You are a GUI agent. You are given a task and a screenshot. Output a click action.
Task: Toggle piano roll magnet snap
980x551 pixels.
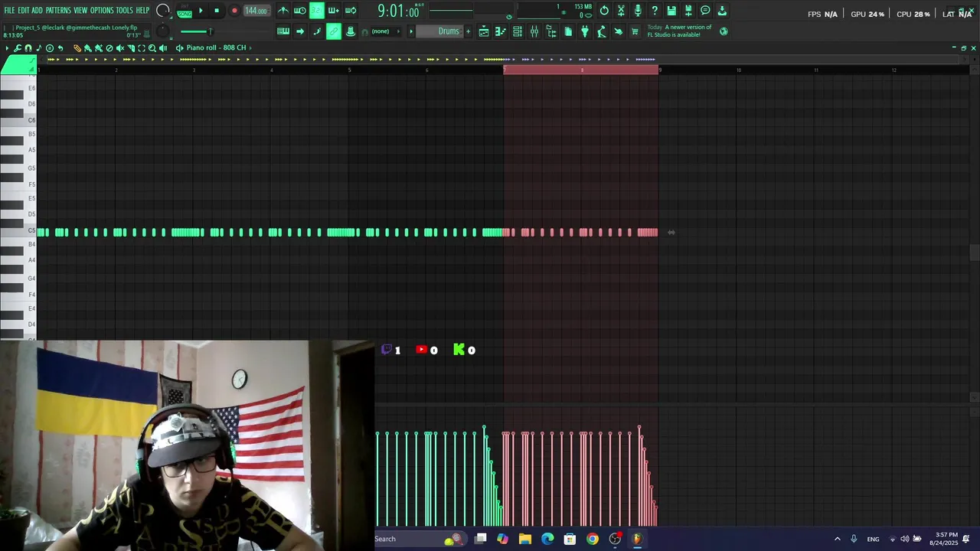click(28, 47)
